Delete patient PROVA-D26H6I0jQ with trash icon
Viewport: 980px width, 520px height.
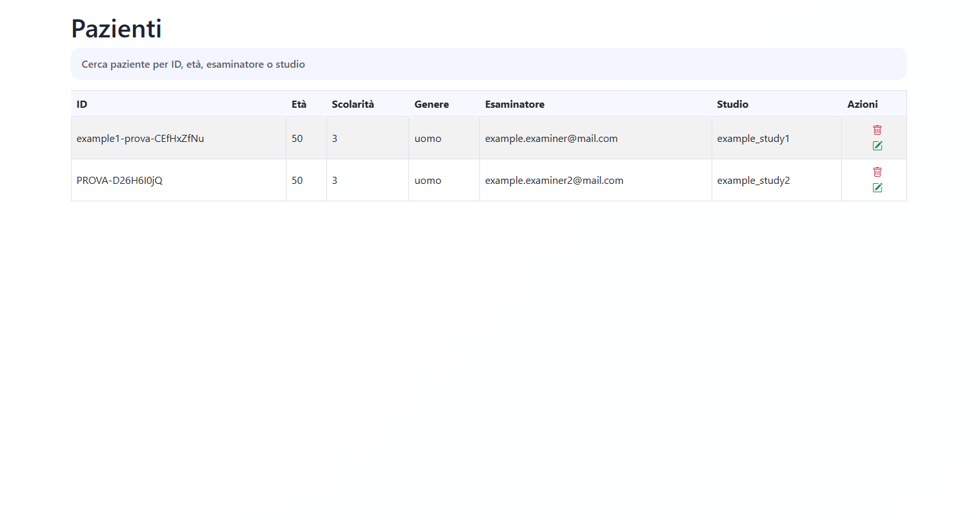[877, 172]
